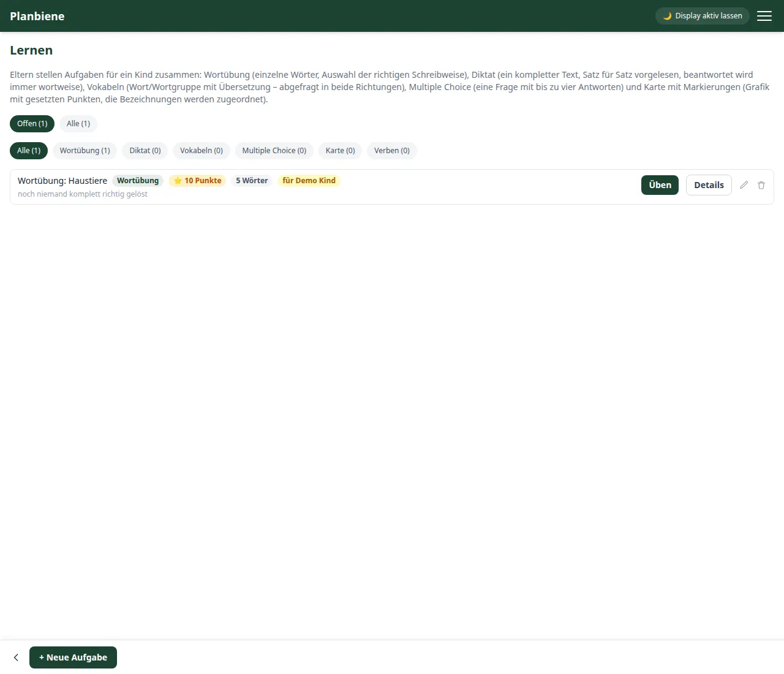Edit the Haustiere task with pencil icon
Image resolution: width=784 pixels, height=674 pixels.
[744, 185]
